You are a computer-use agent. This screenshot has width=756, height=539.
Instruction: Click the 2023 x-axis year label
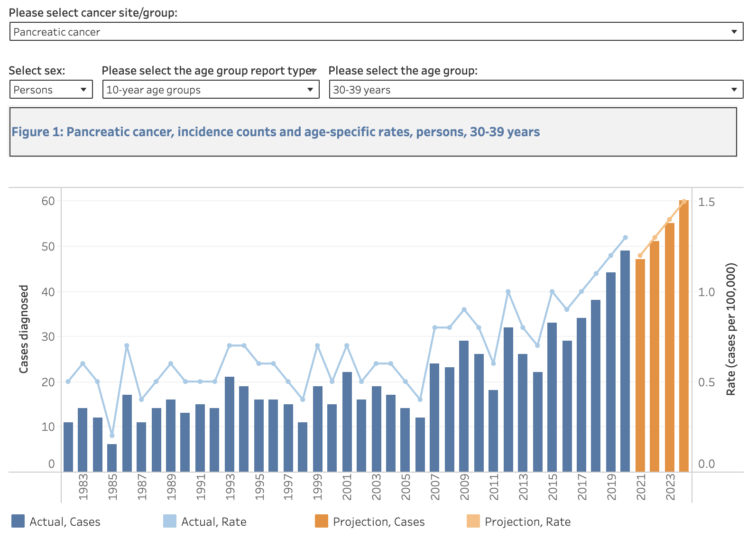(670, 487)
